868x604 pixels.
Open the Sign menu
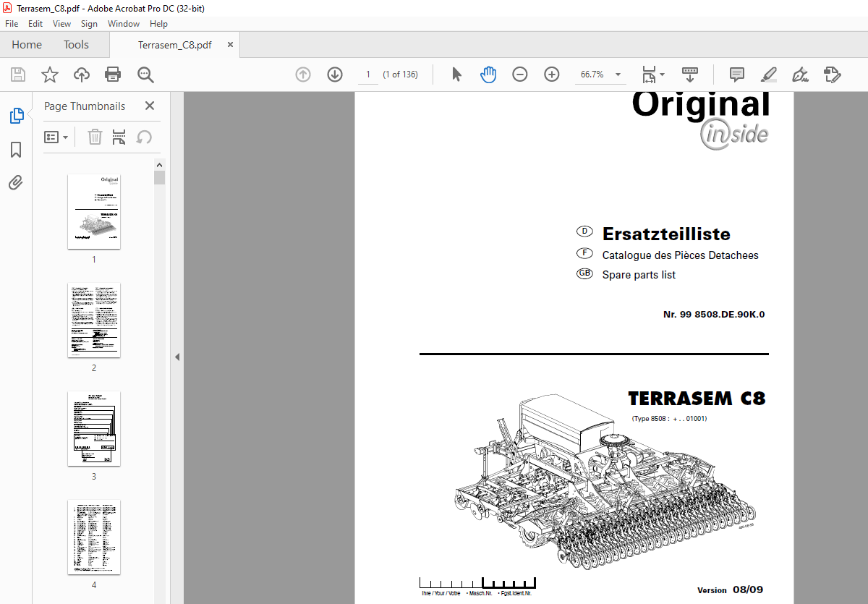click(x=89, y=24)
